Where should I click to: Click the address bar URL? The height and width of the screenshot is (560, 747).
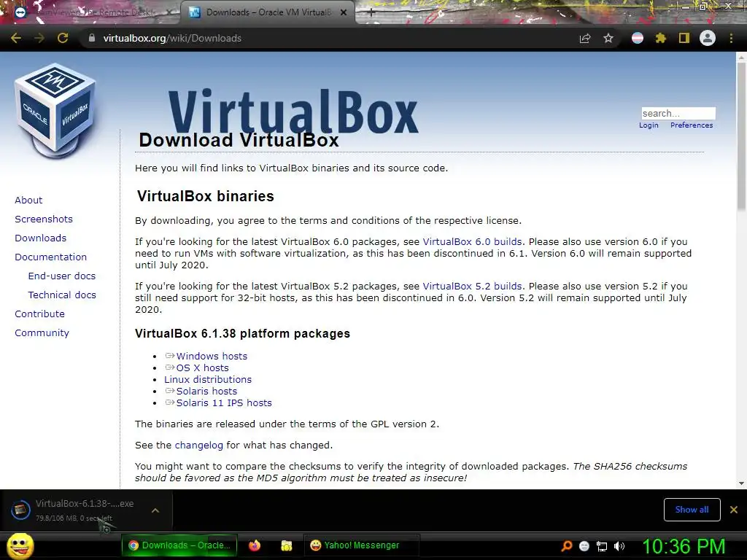[x=172, y=38]
